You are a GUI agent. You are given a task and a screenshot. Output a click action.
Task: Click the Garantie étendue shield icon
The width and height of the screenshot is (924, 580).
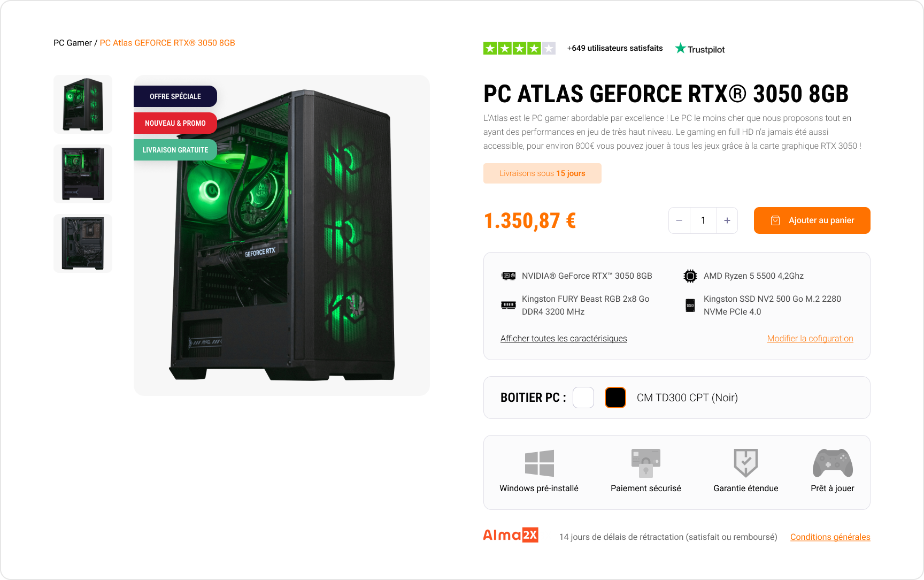click(x=746, y=463)
